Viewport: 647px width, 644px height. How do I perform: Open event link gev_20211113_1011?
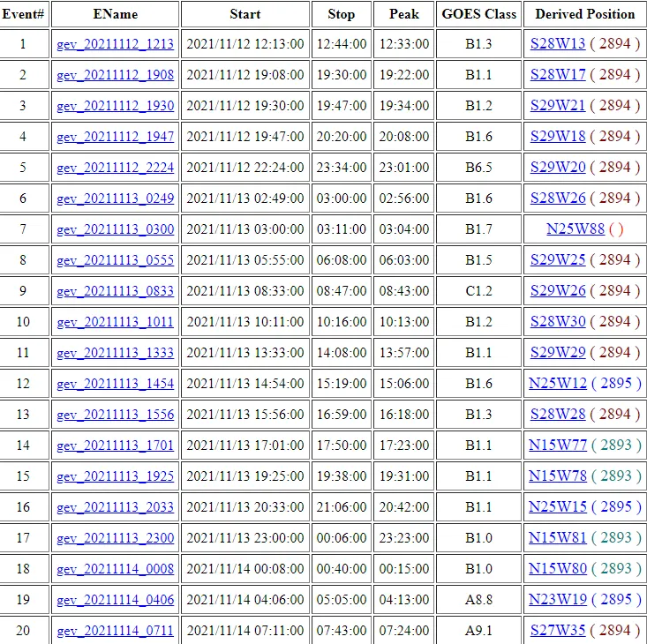(115, 322)
